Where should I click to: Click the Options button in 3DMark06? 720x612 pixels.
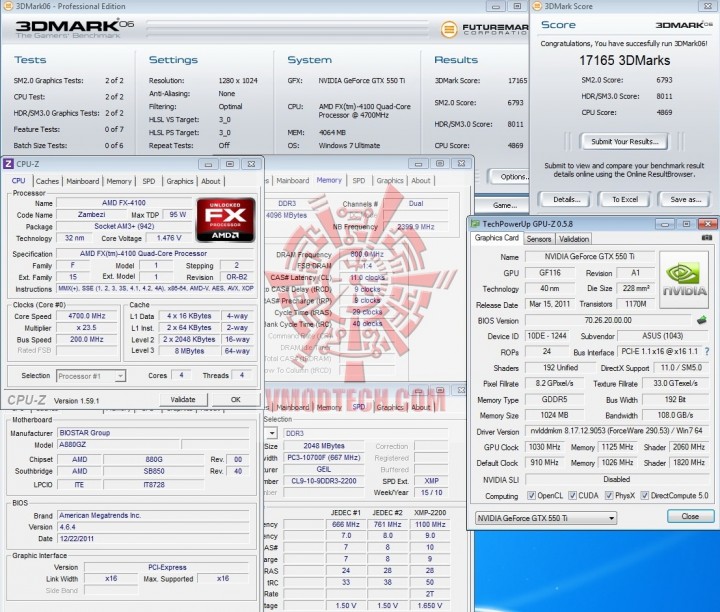(x=510, y=177)
